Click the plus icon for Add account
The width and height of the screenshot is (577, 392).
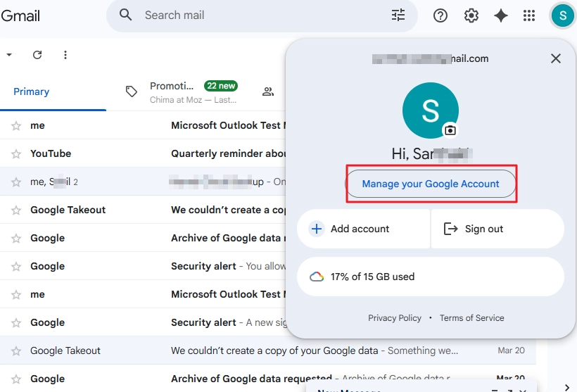(317, 229)
